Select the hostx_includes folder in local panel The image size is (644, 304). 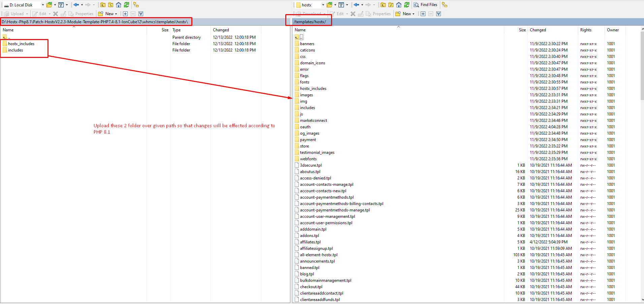coord(21,44)
